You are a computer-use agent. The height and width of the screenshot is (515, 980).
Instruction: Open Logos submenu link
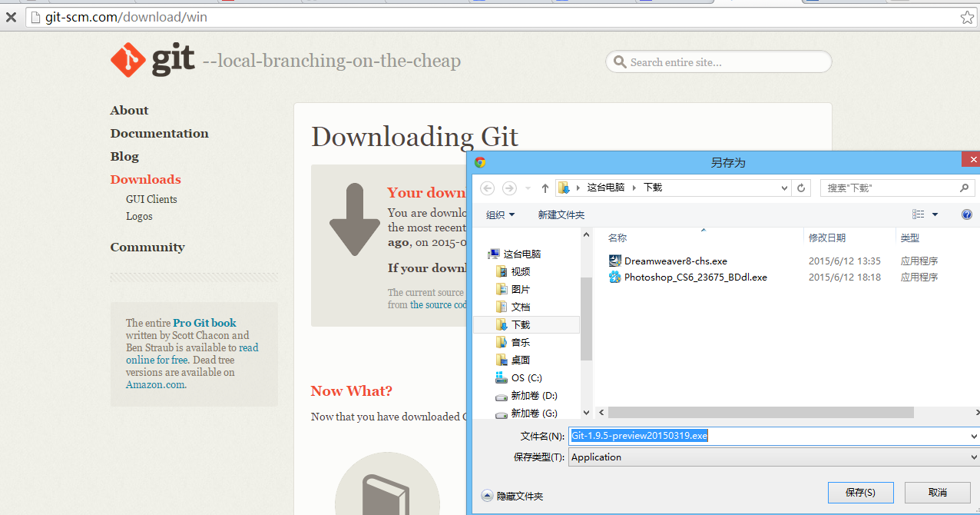click(139, 216)
